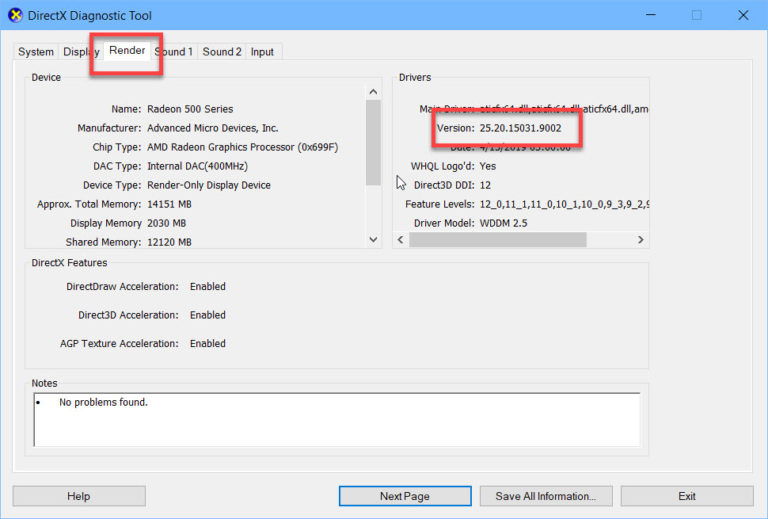Viewport: 768px width, 519px height.
Task: Click the Device list scroll down arrow
Action: coord(373,239)
